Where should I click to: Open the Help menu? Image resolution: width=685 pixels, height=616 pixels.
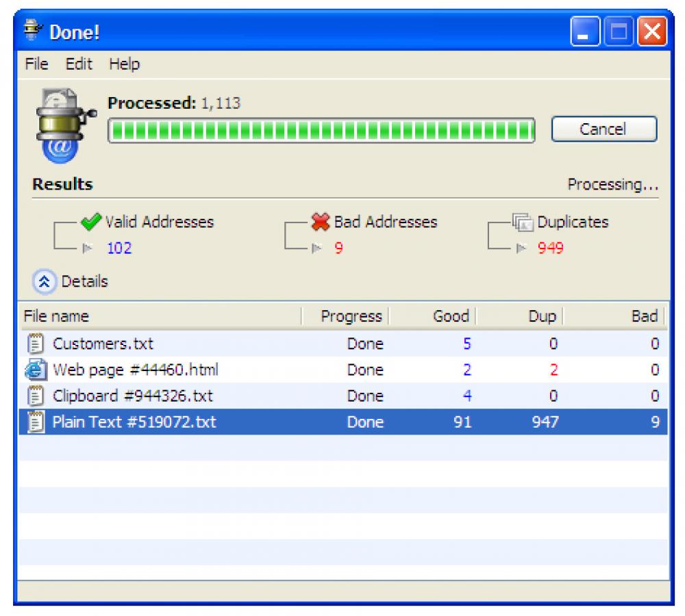(x=125, y=64)
